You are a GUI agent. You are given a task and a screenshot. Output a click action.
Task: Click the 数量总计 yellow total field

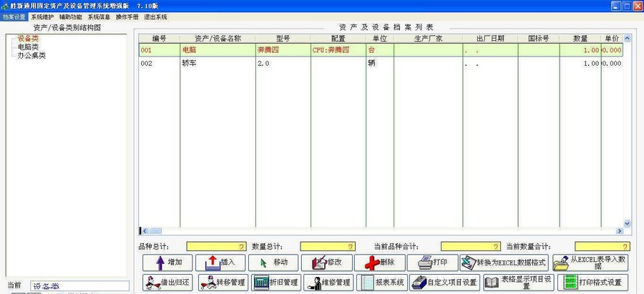point(328,246)
